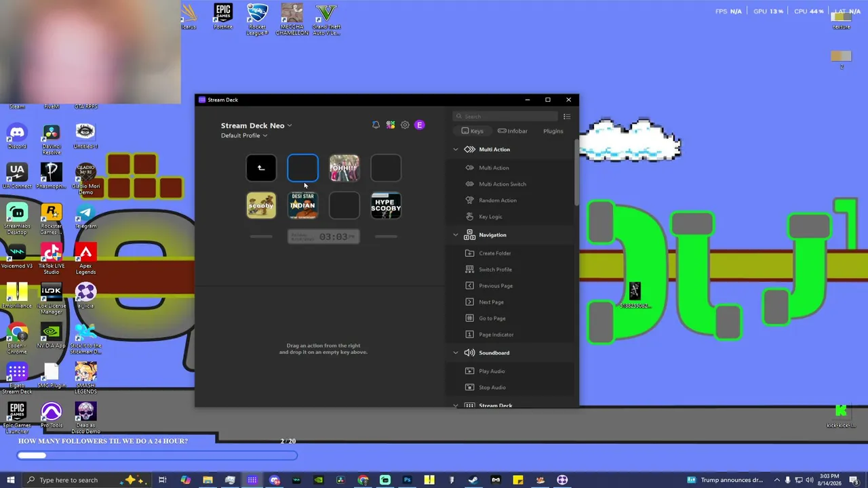Select the back arrow folder key
The width and height of the screenshot is (868, 488).
(261, 168)
